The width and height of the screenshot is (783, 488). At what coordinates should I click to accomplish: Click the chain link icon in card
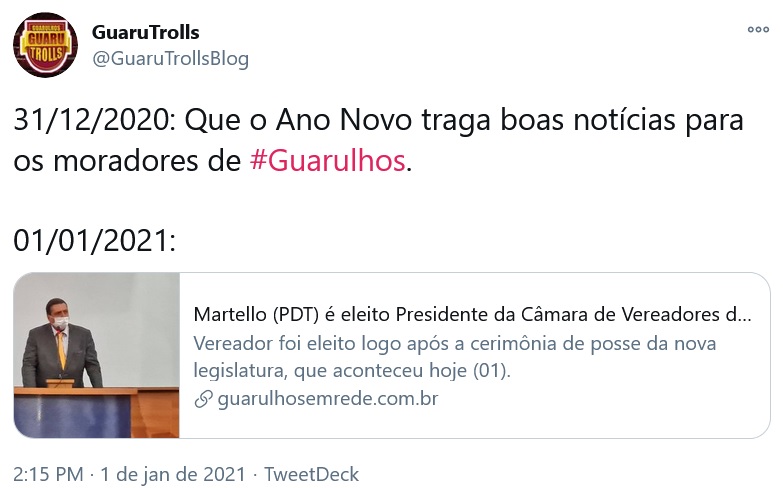pyautogui.click(x=204, y=399)
